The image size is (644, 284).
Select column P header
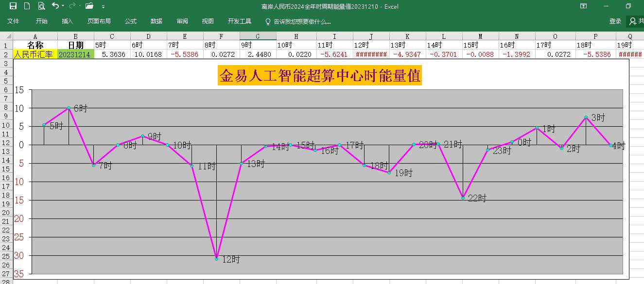[x=595, y=36]
